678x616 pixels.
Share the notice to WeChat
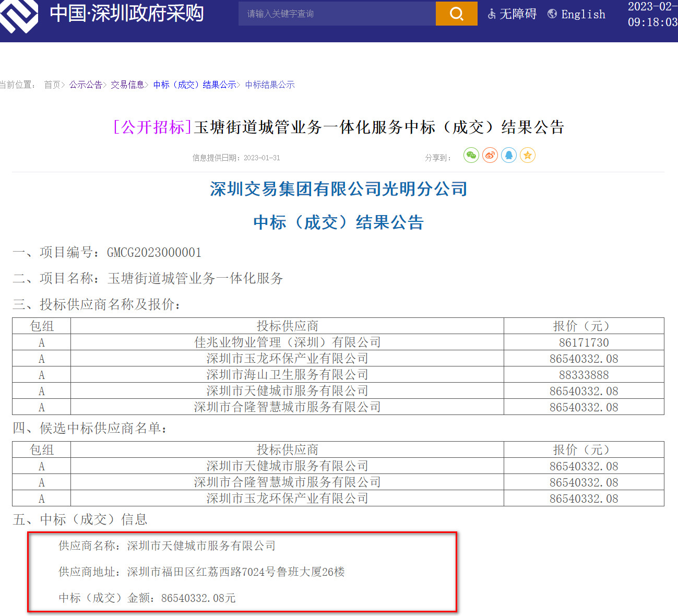[x=471, y=156]
